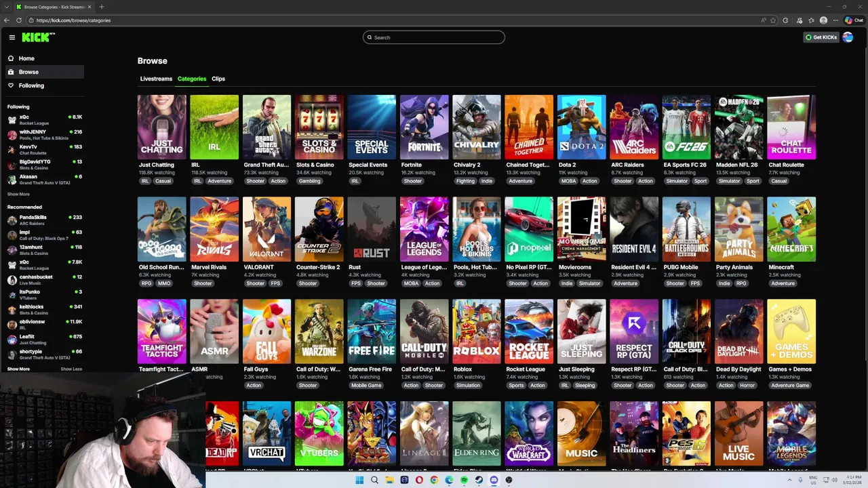The image size is (868, 488).
Task: Click the KICK logo
Action: 37,37
